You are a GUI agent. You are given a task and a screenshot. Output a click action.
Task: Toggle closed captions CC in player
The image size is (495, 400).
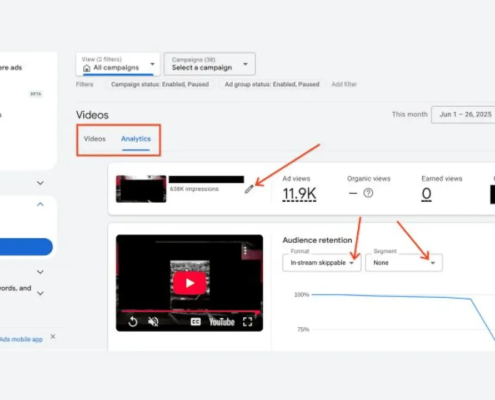point(195,322)
